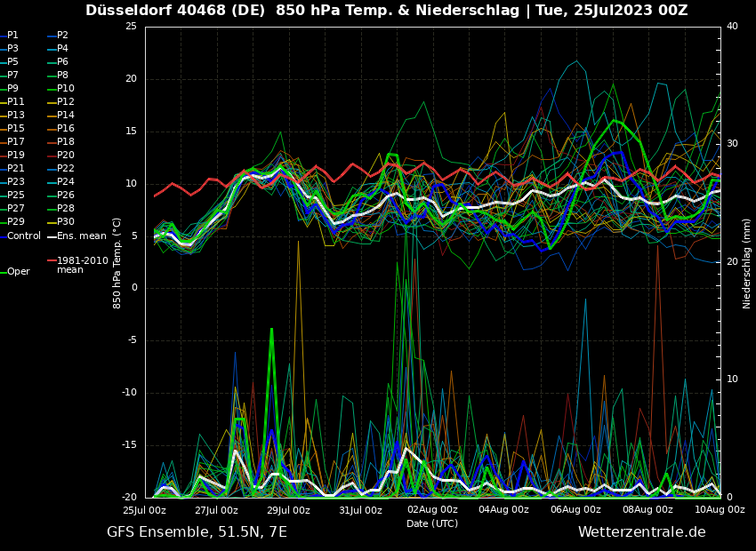Screen dimensions: 756x551
Task: Click the Date (UTC) axis label
Action: 432,523
